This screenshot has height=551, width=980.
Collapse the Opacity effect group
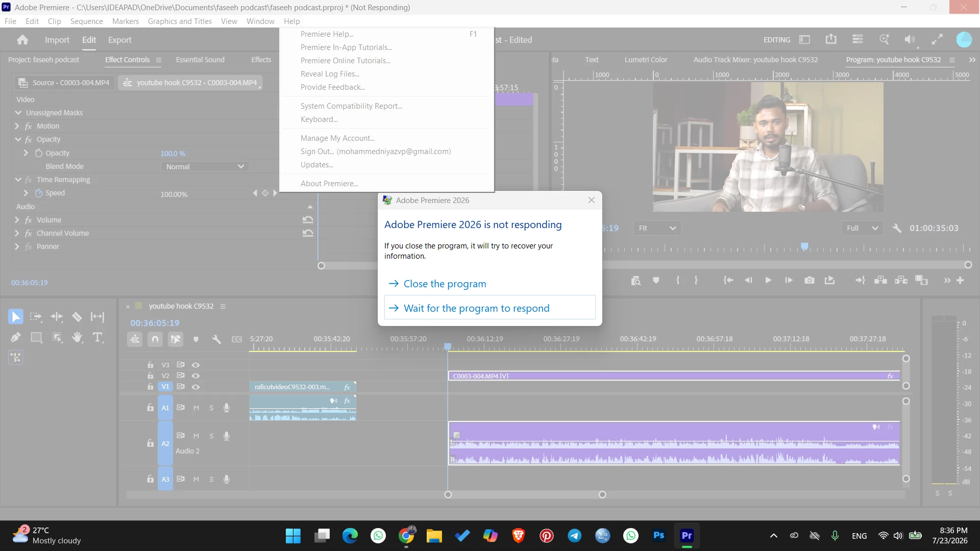pos(18,139)
